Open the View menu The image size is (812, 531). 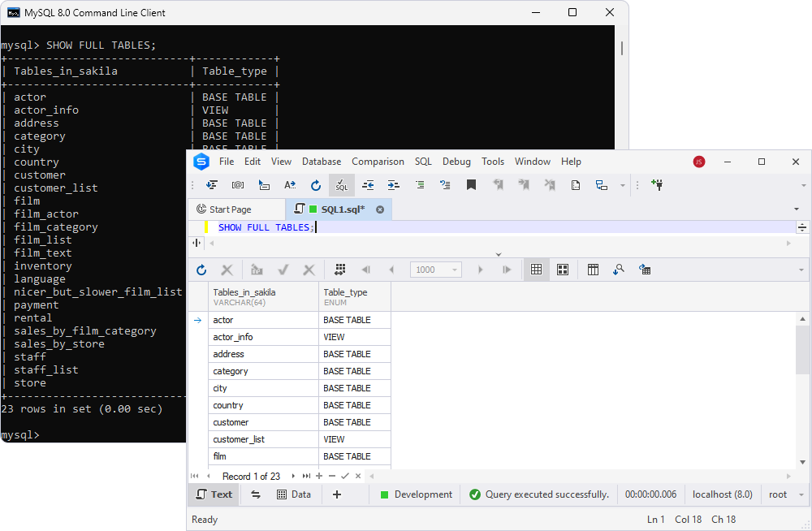pyautogui.click(x=281, y=162)
